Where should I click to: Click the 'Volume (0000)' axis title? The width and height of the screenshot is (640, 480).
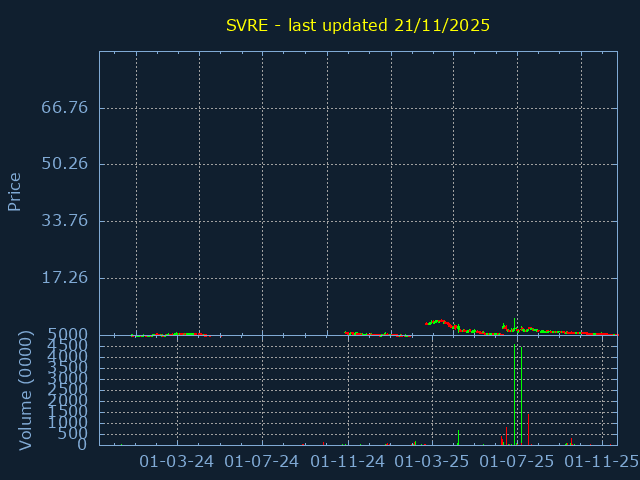point(25,391)
